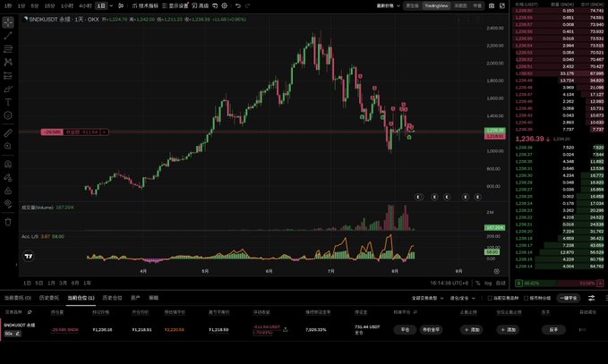Open the current positions (1) tab
Image resolution: width=608 pixels, height=364 pixels.
[x=81, y=298]
